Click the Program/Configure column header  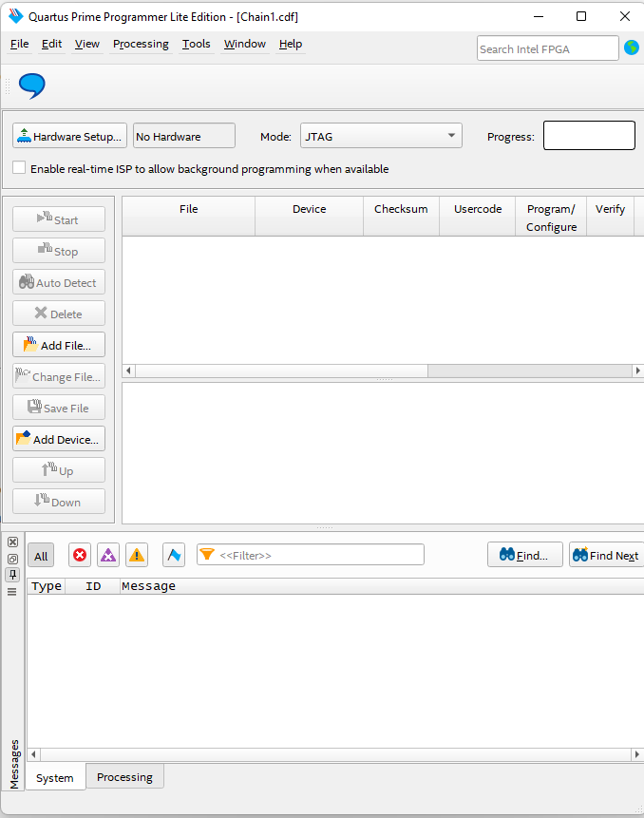551,217
